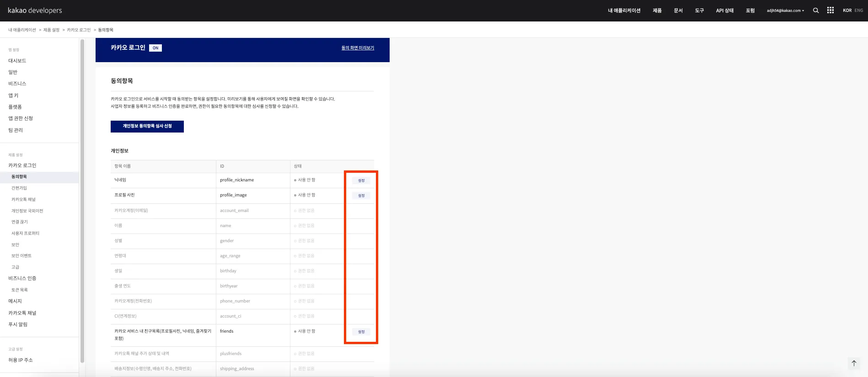This screenshot has width=868, height=377.
Task: Open 푸시 알림 in the sidebar
Action: click(18, 324)
